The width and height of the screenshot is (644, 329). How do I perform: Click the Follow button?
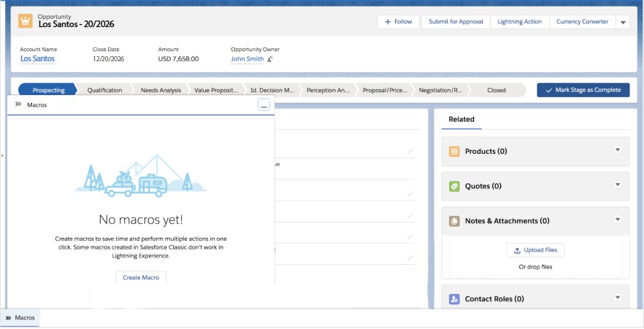coord(399,22)
